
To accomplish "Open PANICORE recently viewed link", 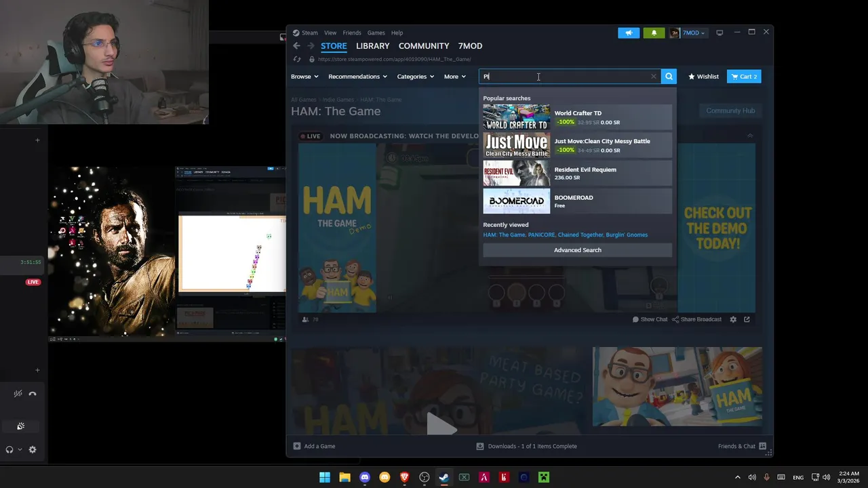I will (x=541, y=235).
